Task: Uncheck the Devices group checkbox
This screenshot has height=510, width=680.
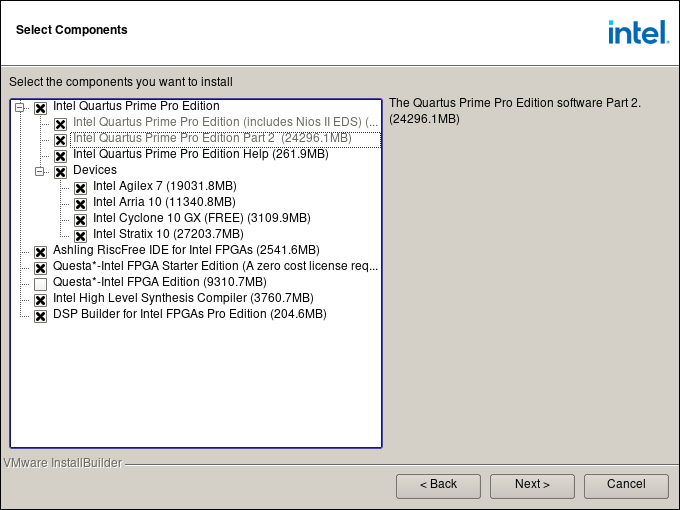Action: point(60,172)
